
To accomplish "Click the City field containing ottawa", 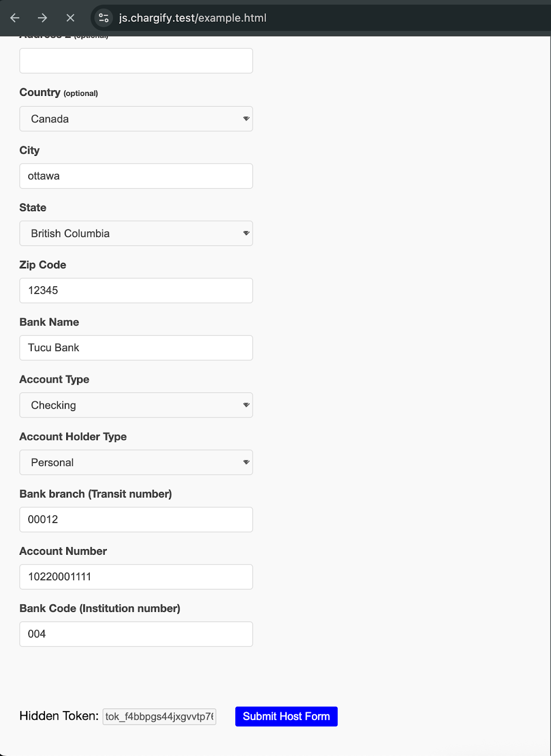I will click(x=136, y=176).
